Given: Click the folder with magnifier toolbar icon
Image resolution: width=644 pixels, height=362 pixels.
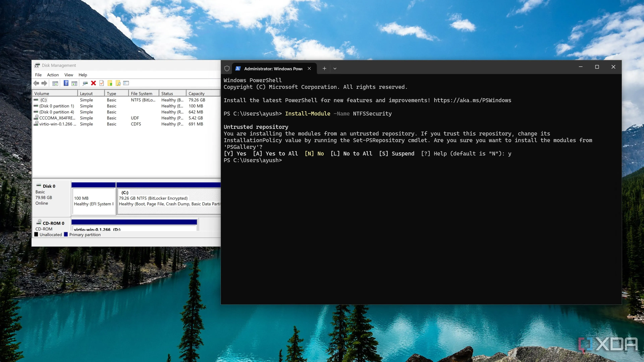Looking at the screenshot, I should click(118, 83).
